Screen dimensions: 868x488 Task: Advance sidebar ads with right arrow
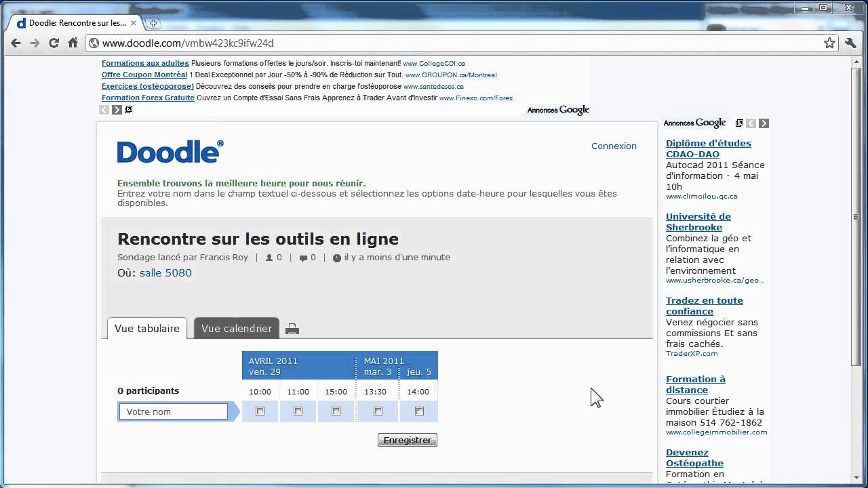(x=764, y=123)
